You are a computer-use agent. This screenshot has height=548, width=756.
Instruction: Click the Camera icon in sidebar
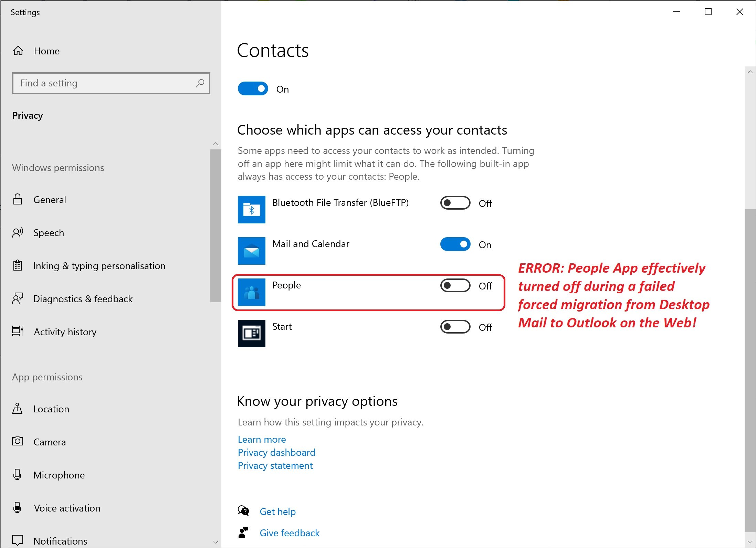(x=18, y=441)
